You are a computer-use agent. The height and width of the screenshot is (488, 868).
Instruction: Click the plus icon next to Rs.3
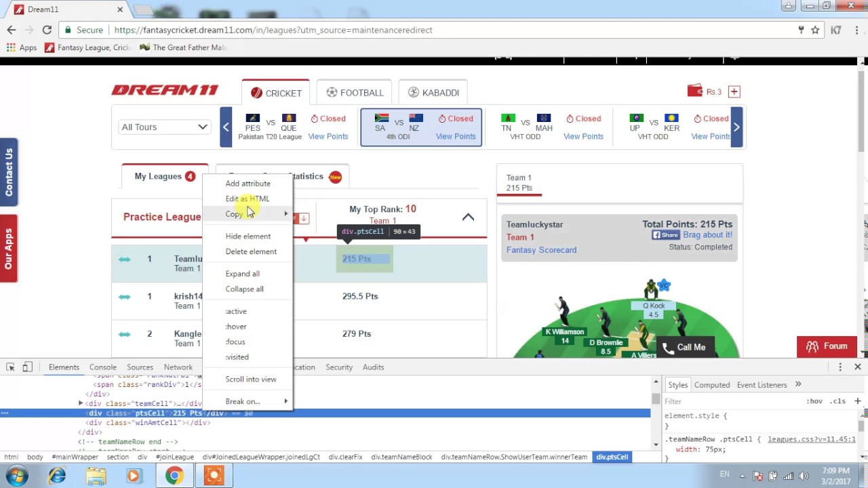click(734, 91)
